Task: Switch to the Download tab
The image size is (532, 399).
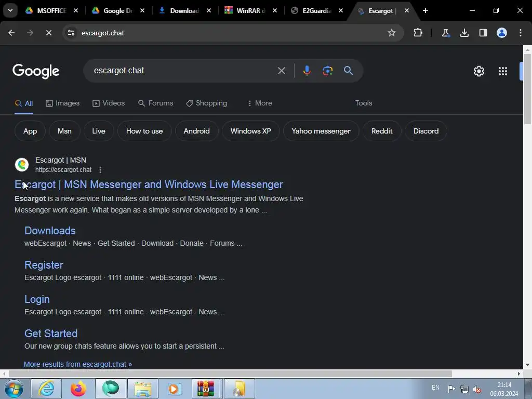Action: (x=184, y=10)
